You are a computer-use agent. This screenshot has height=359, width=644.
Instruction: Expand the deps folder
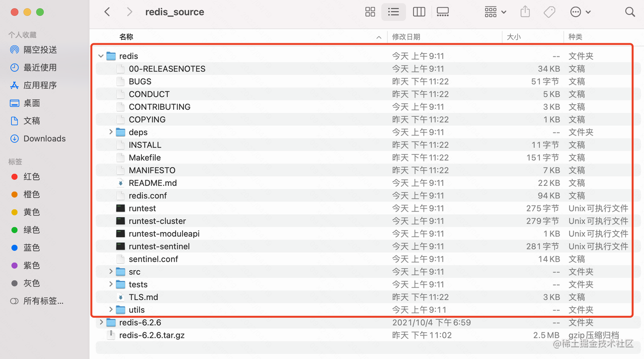coord(111,132)
